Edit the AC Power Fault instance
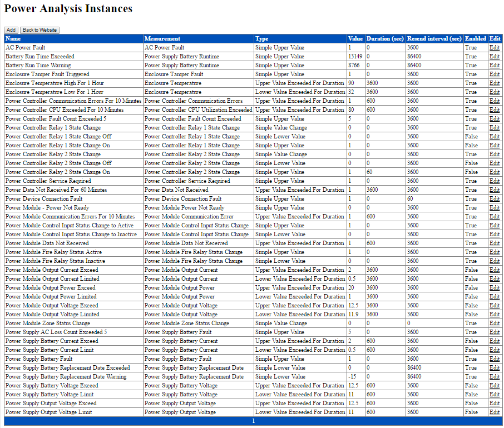The image size is (504, 428). (x=495, y=47)
